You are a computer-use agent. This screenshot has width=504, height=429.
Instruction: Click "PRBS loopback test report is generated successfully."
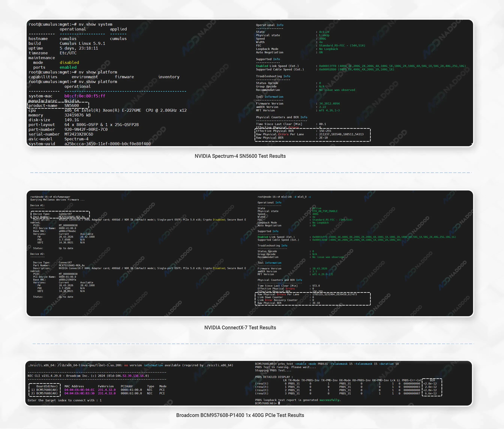pos(298,400)
